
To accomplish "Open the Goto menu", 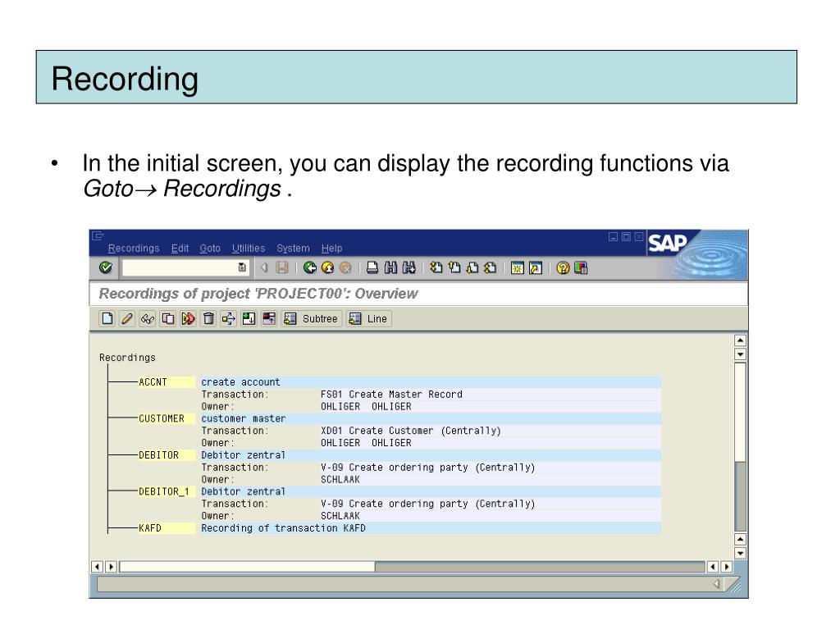I will (210, 249).
